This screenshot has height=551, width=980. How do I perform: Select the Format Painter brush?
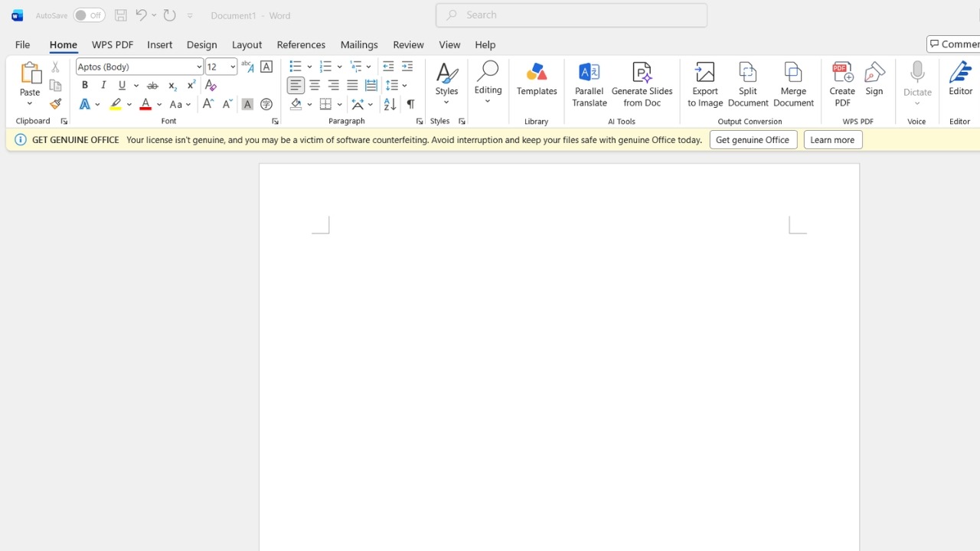click(x=55, y=104)
